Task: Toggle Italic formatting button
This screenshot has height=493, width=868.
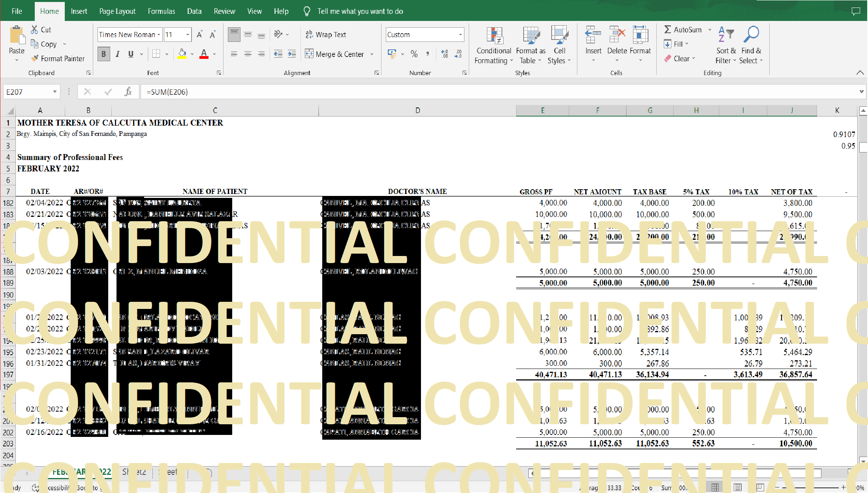Action: pyautogui.click(x=117, y=54)
